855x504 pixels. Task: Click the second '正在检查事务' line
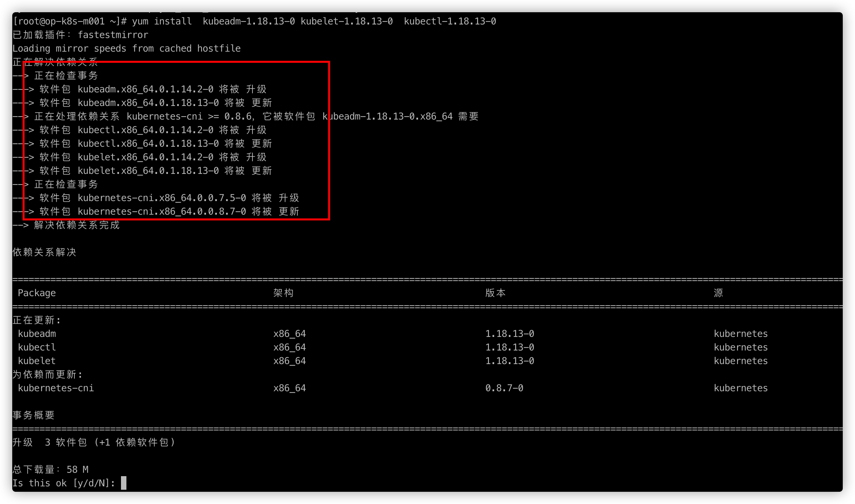(x=55, y=184)
